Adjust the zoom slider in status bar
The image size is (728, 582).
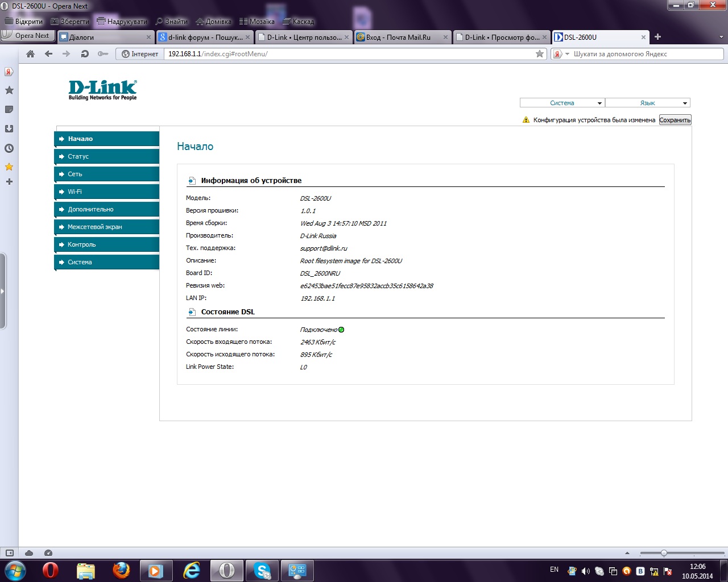click(x=664, y=553)
